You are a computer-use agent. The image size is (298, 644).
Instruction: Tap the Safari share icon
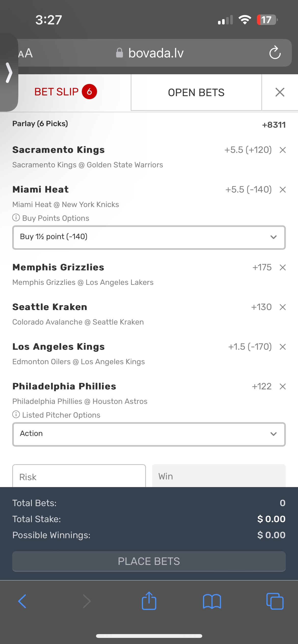point(149,601)
